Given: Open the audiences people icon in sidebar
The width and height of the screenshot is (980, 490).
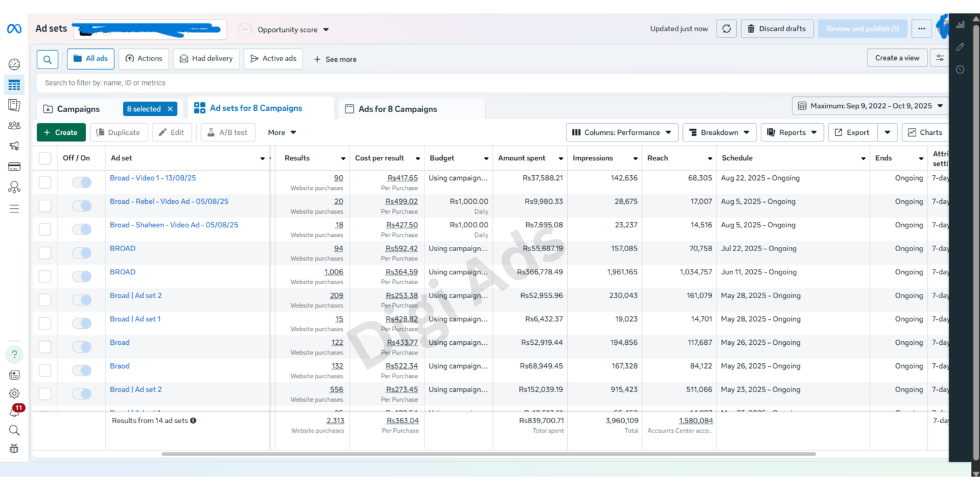Looking at the screenshot, I should [14, 126].
